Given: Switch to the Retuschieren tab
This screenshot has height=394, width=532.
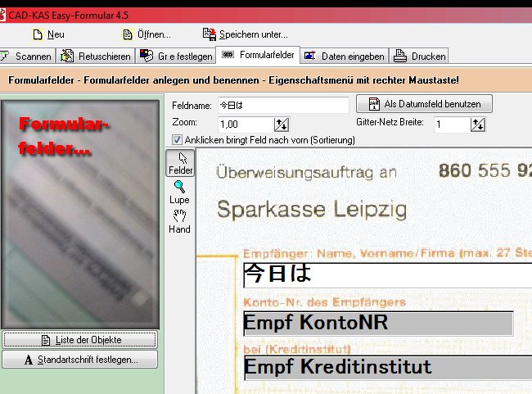Looking at the screenshot, I should (x=97, y=57).
